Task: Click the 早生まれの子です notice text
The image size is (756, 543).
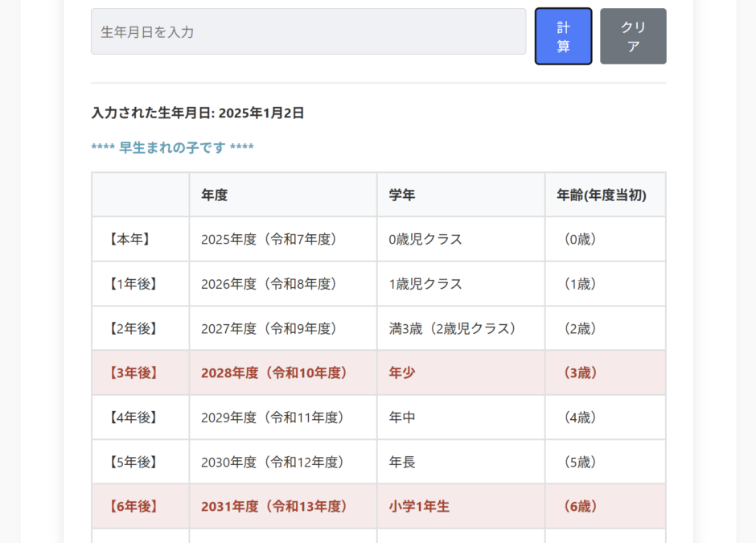Action: pos(173,148)
